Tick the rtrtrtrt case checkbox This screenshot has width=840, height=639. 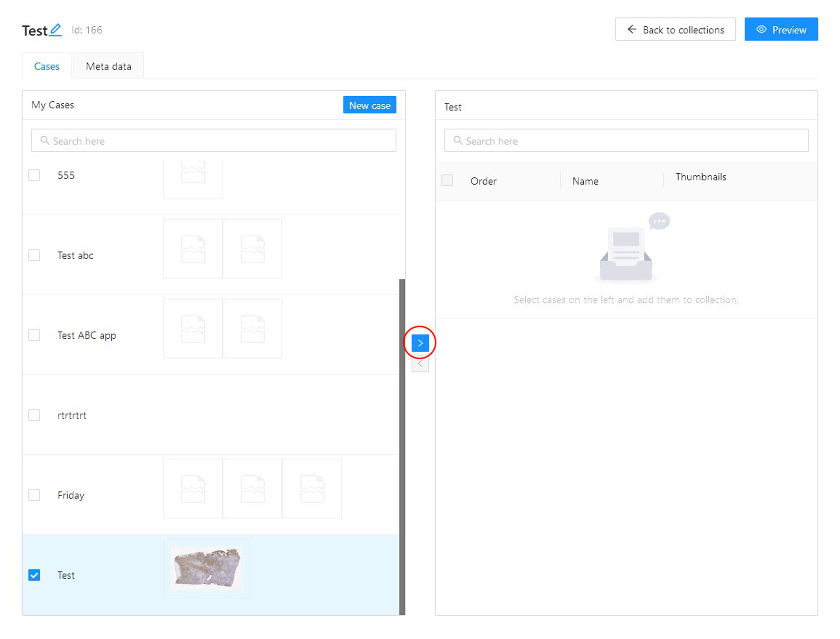[x=34, y=415]
